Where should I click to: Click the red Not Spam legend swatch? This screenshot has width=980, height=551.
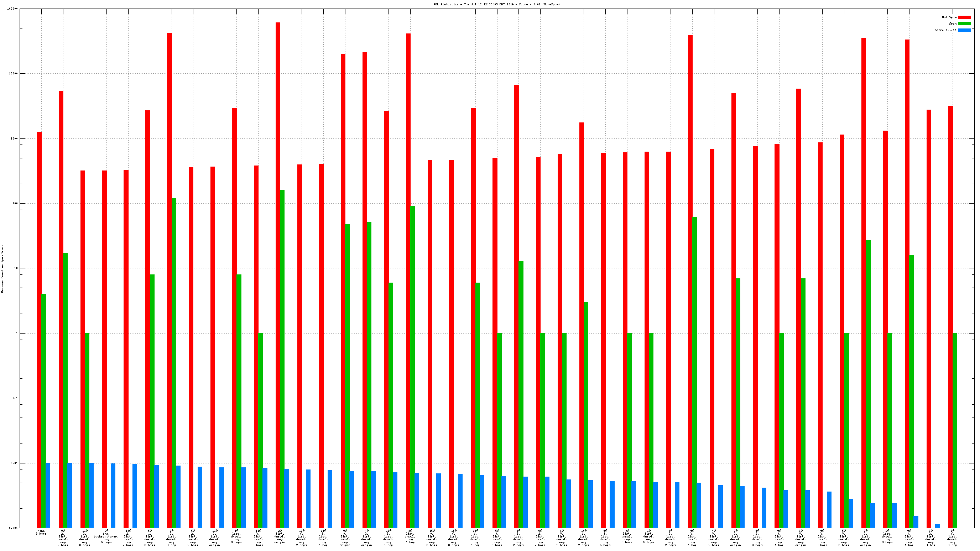964,17
